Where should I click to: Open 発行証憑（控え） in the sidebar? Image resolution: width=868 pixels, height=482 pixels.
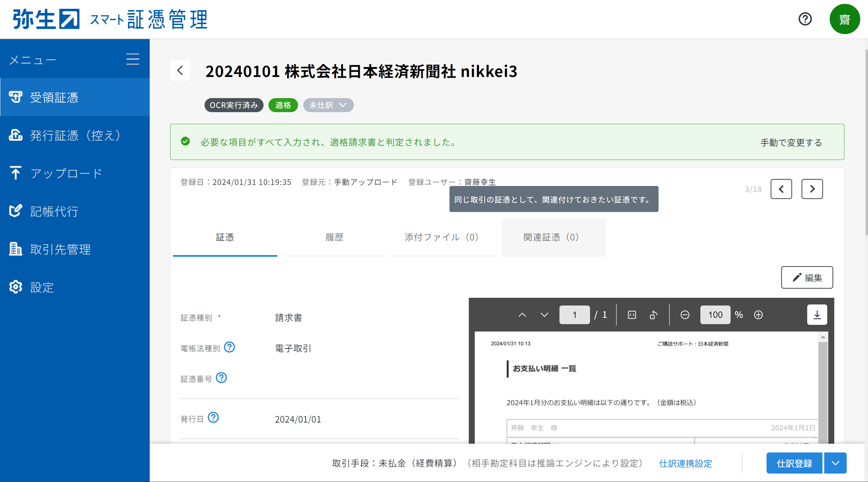(x=75, y=135)
